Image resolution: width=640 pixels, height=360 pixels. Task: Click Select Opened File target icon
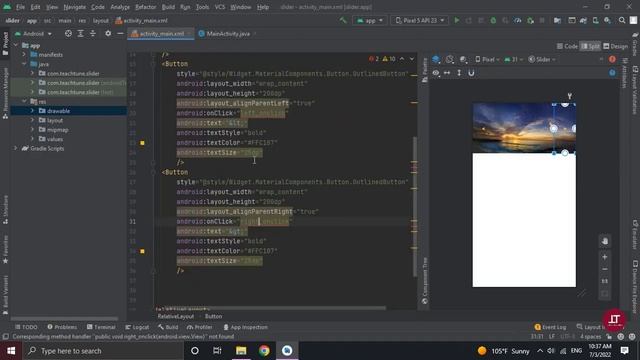point(68,33)
